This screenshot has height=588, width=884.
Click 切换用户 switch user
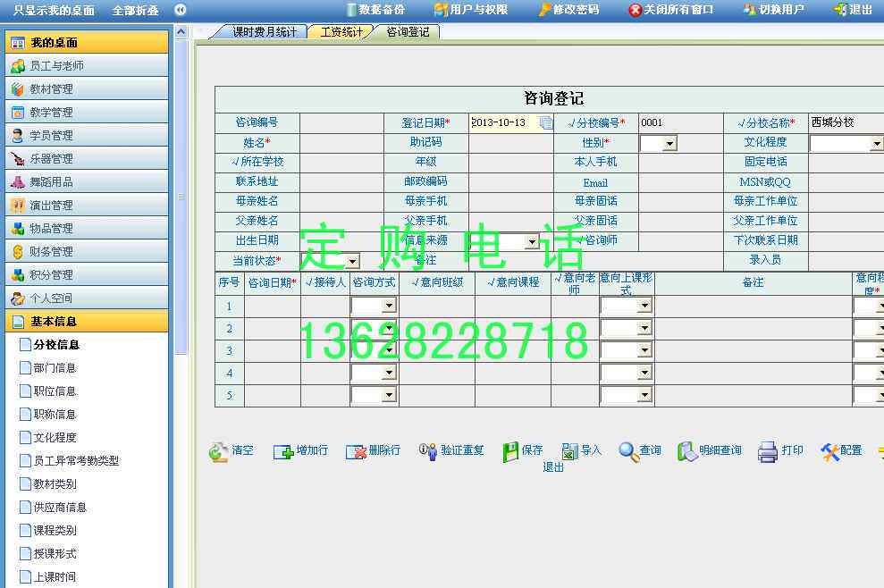coord(774,10)
